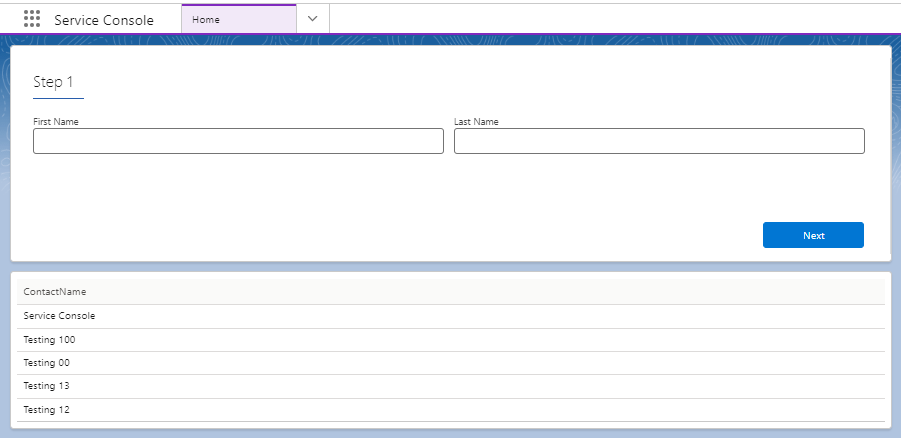Select the Testing 100 row
The width and height of the screenshot is (901, 438).
450,340
